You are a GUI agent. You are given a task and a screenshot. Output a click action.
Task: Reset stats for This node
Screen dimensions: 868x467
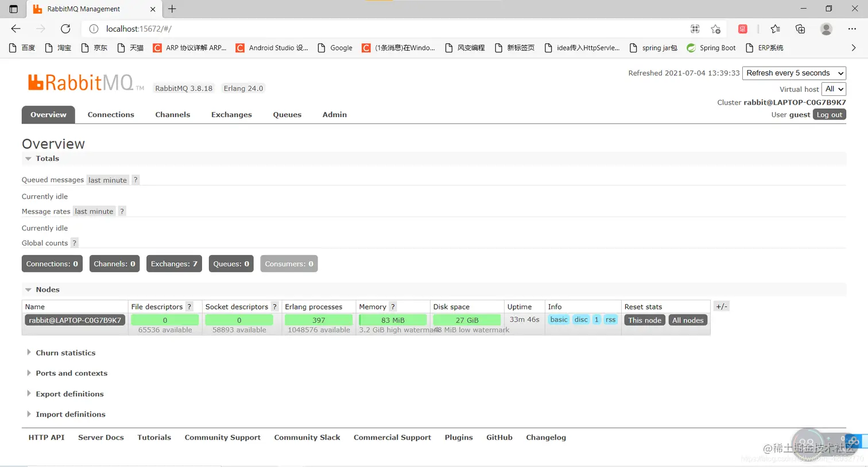[645, 320]
